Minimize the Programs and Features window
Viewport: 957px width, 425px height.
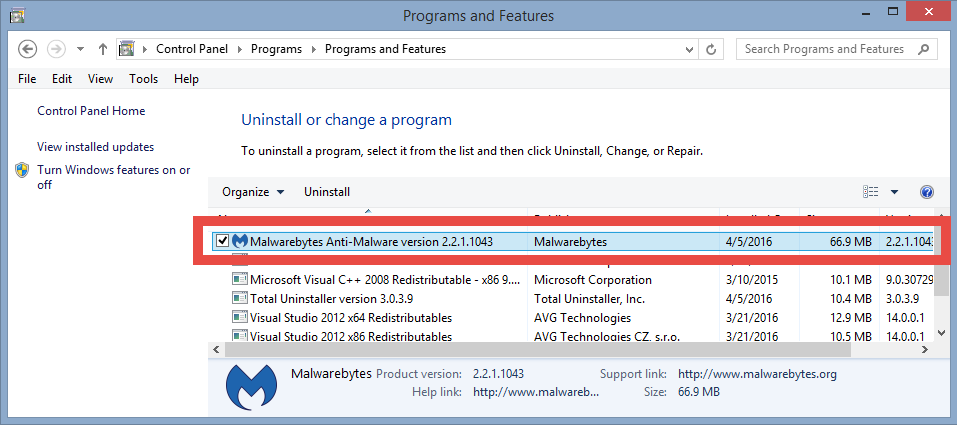tap(865, 12)
